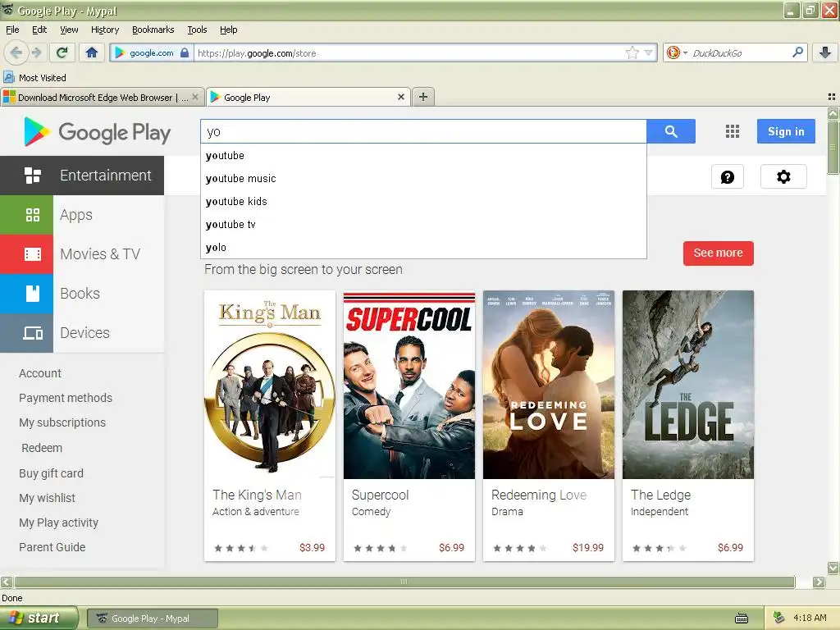Open The Ledge movie poster
Image resolution: width=840 pixels, height=630 pixels.
tap(688, 385)
